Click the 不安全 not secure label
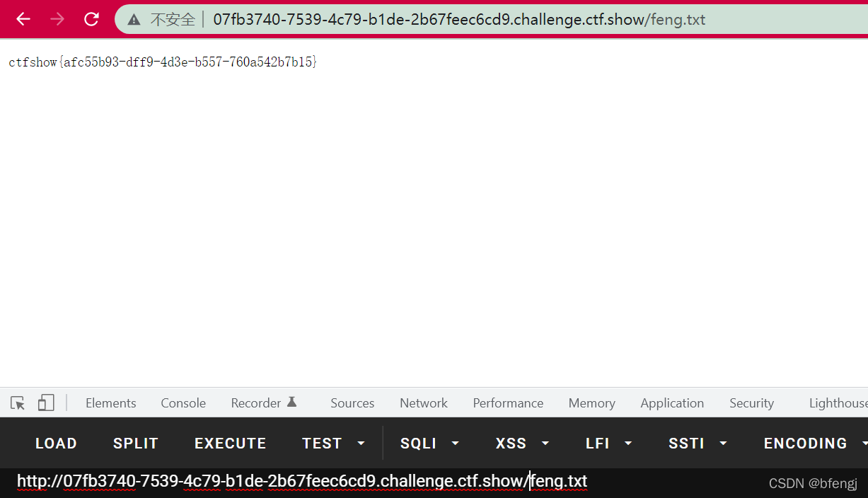The image size is (868, 498). point(173,20)
